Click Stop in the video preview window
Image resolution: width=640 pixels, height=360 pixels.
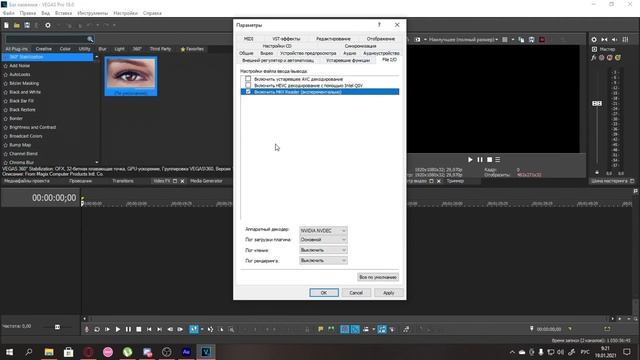click(x=489, y=160)
